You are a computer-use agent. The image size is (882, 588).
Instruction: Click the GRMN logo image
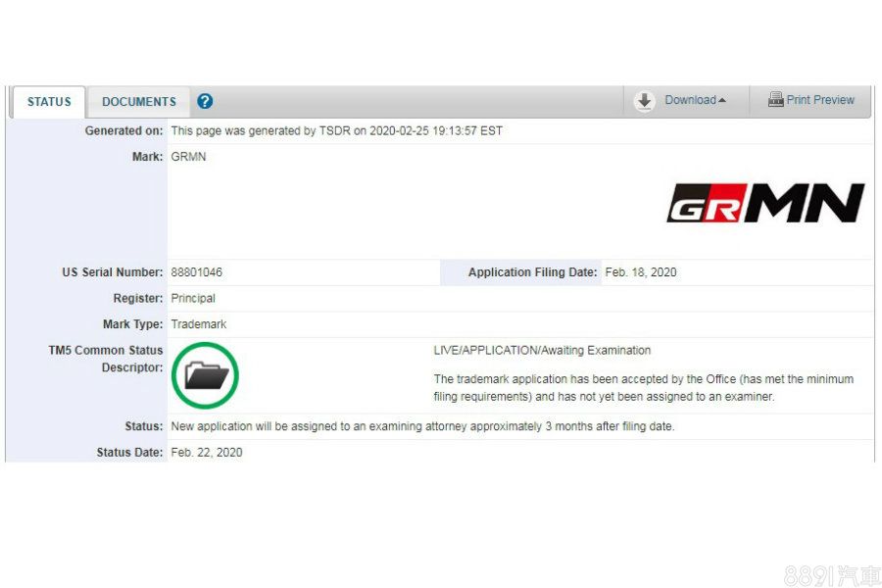(x=765, y=203)
